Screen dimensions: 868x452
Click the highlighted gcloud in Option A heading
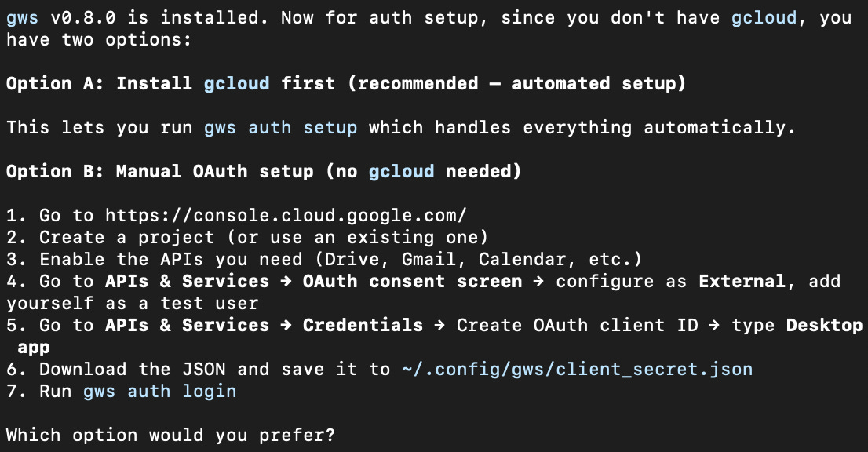pyautogui.click(x=236, y=83)
